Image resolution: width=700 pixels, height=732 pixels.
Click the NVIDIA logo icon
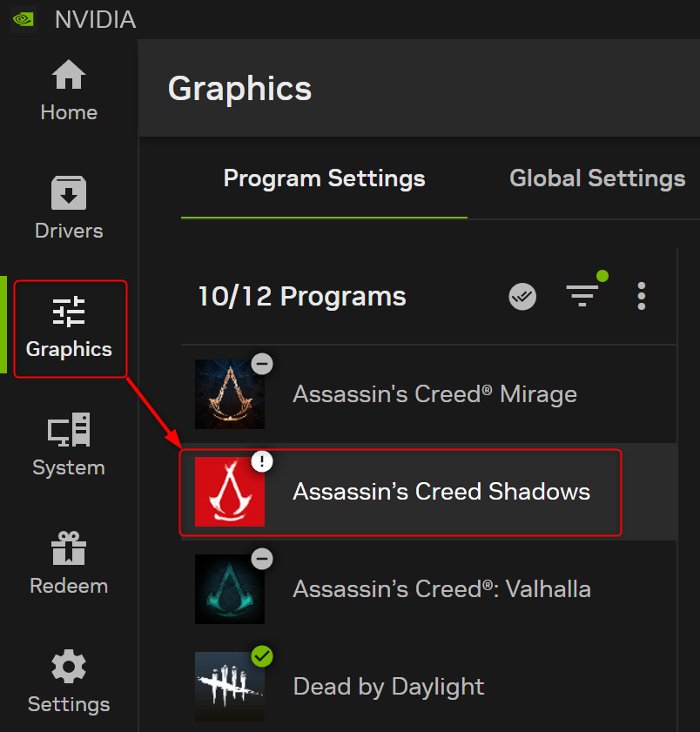[x=24, y=19]
